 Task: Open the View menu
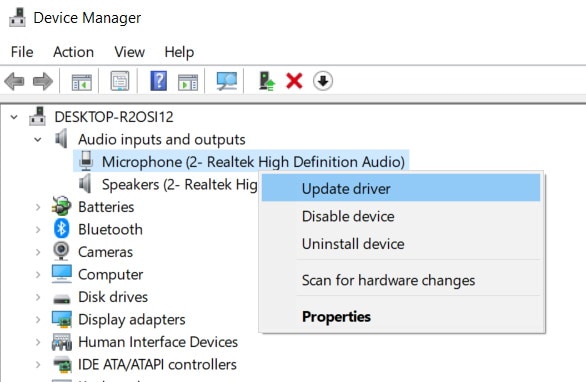click(129, 52)
